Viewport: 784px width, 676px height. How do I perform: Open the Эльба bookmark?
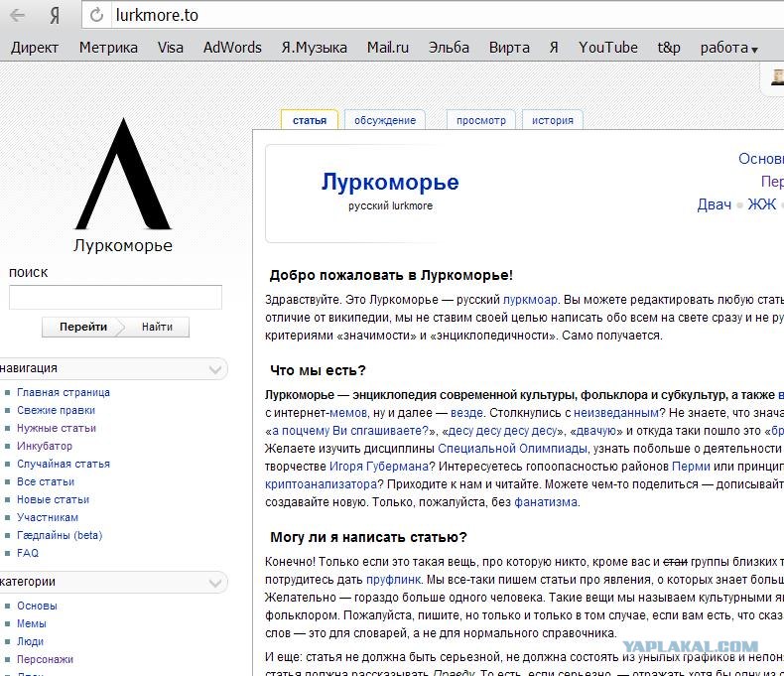pyautogui.click(x=449, y=48)
